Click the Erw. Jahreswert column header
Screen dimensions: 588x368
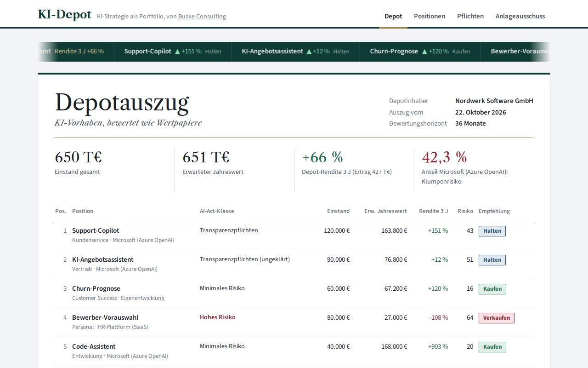(x=385, y=211)
